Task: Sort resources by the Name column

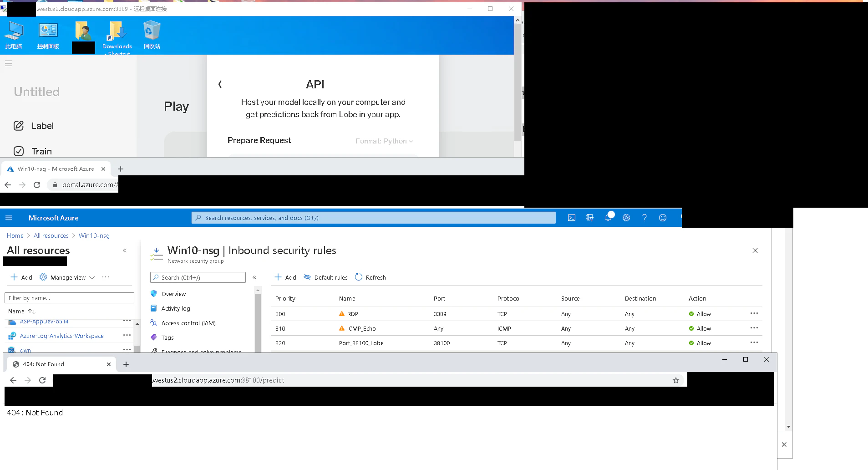Action: [21, 311]
